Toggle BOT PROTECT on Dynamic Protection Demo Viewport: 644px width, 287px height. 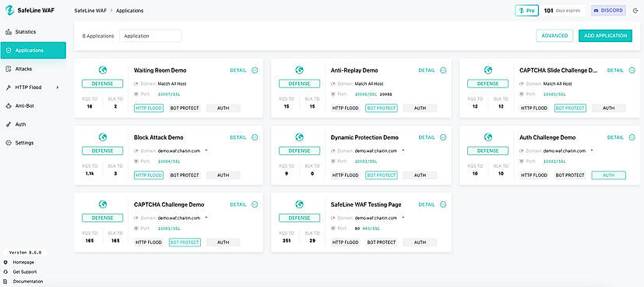point(381,175)
